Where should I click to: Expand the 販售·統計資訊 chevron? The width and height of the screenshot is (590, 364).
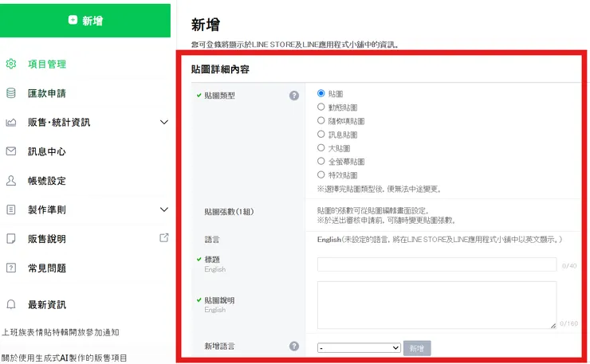point(164,122)
